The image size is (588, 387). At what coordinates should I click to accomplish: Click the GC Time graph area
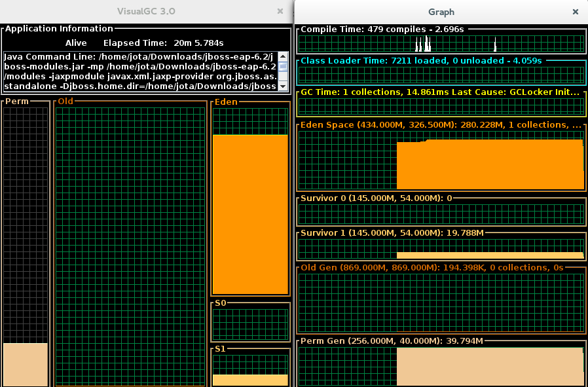tap(441, 107)
